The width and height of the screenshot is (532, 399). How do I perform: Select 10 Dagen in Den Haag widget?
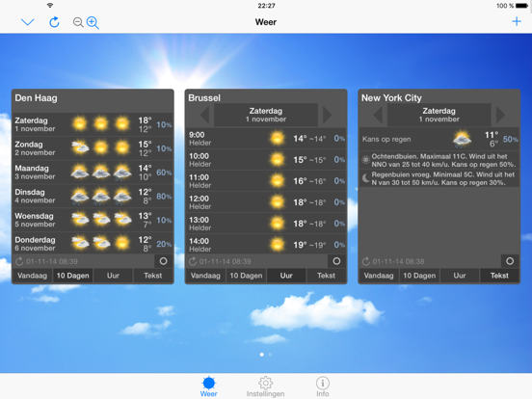[72, 276]
